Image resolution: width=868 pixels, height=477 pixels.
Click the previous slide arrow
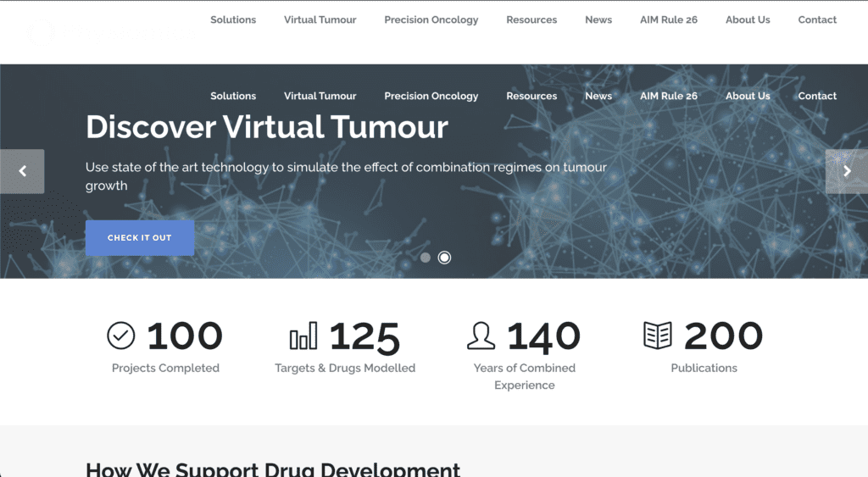[22, 171]
